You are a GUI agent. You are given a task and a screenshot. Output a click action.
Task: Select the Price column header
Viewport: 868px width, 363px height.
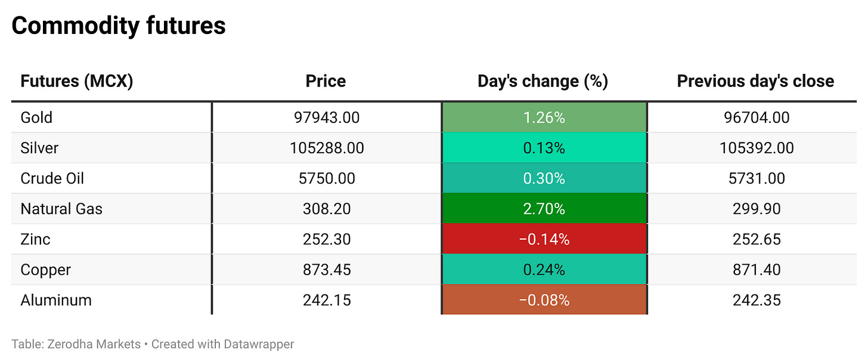coord(325,81)
